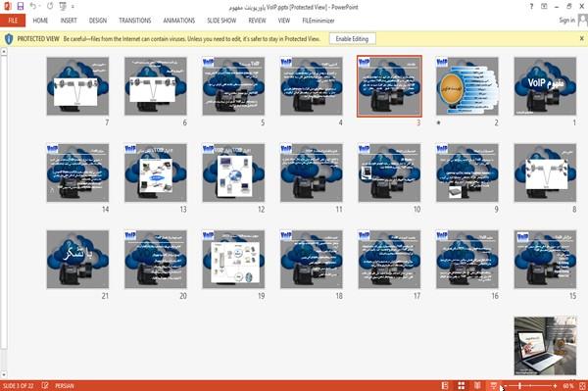Switch to Reading View icon
Image resolution: width=588 pixels, height=391 pixels.
point(477,385)
